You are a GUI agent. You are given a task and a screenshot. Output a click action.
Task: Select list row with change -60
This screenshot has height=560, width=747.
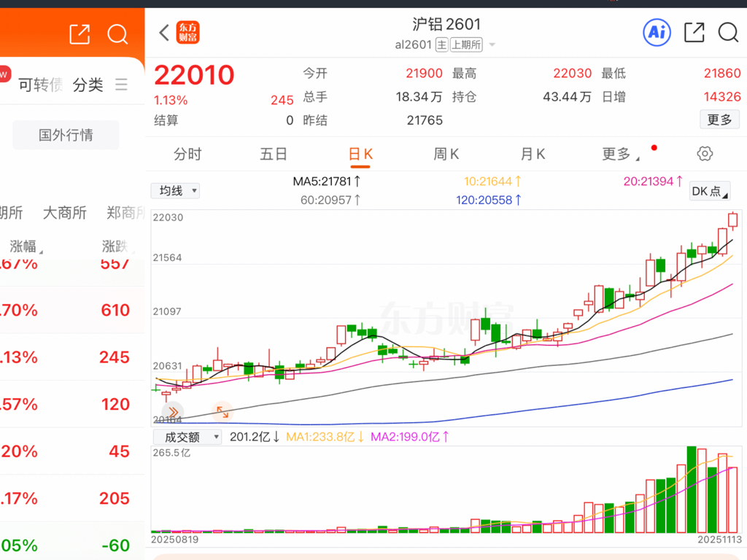tap(72, 542)
